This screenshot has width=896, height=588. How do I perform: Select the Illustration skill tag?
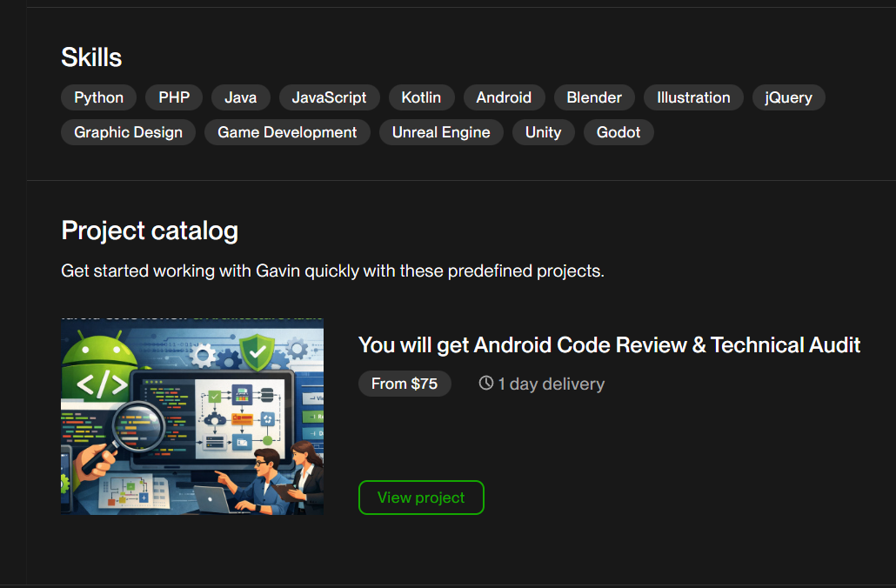(693, 97)
